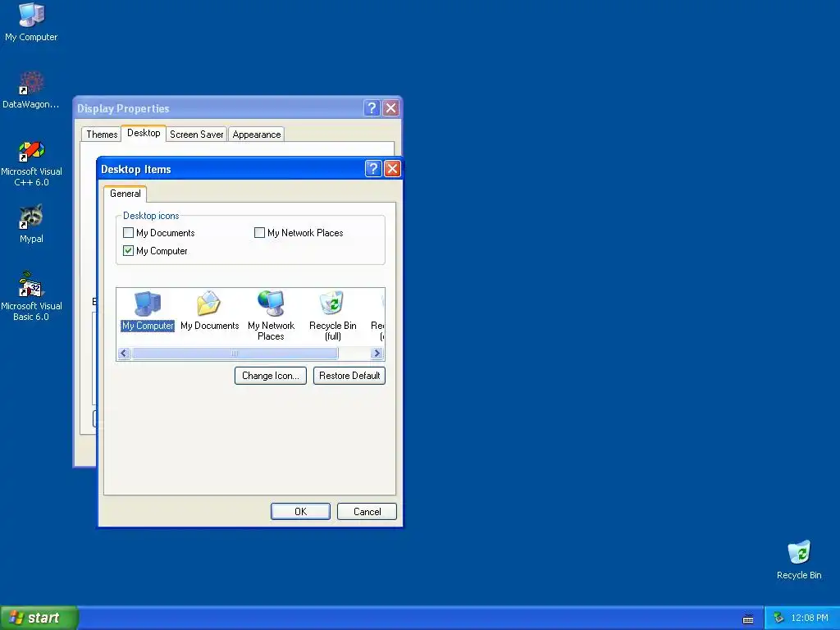Click the My Computer desktop shortcut
840x630 pixels.
[x=31, y=22]
